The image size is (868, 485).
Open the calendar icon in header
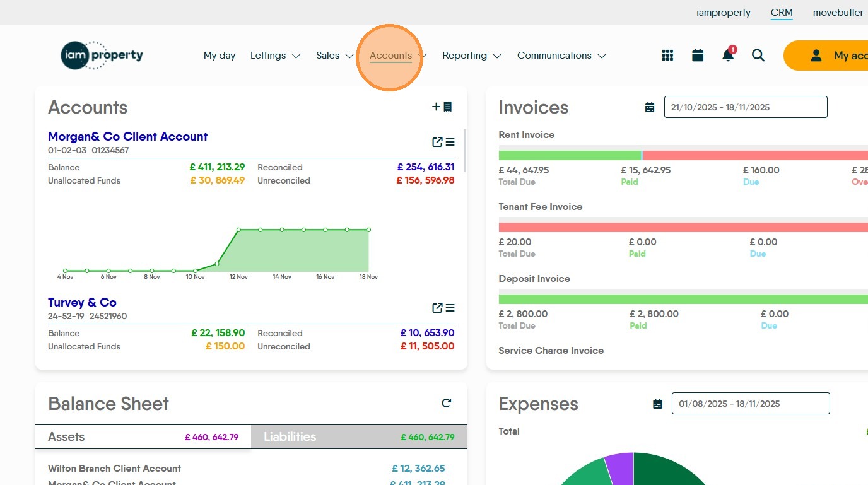pos(698,56)
